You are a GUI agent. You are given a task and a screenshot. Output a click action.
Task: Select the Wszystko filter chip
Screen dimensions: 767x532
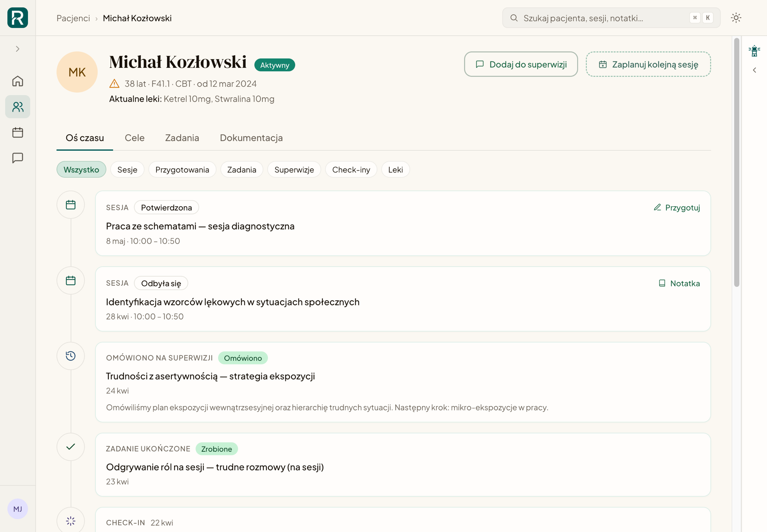[x=81, y=170]
